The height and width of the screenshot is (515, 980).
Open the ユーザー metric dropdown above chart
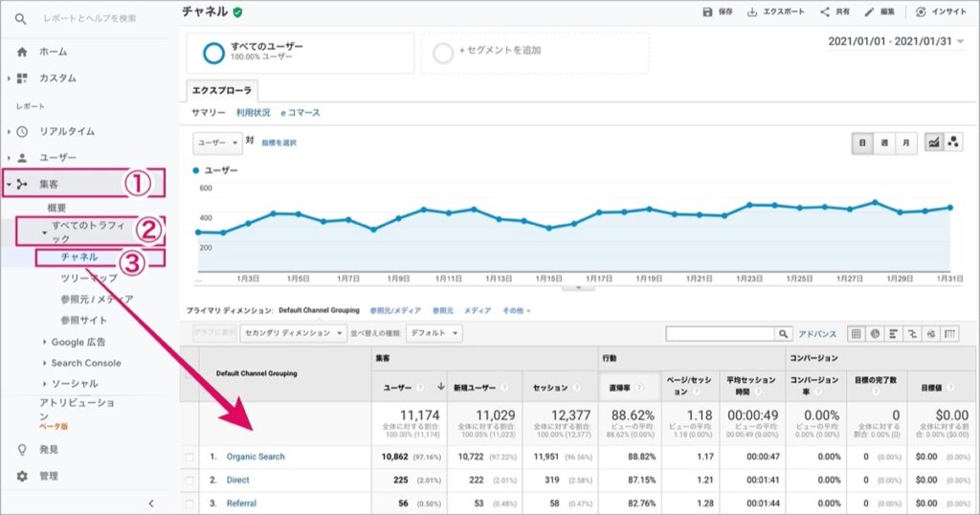coord(217,143)
